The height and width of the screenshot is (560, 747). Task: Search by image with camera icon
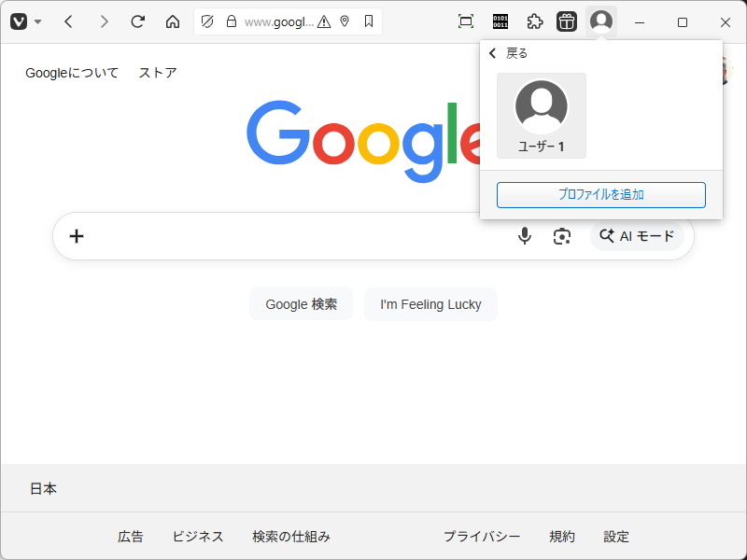tap(562, 236)
